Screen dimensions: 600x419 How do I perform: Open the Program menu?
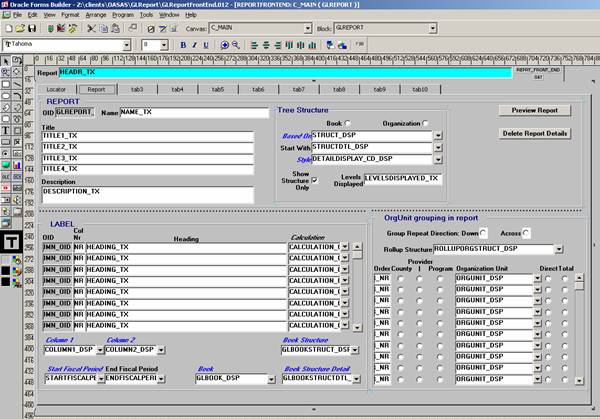pos(123,15)
